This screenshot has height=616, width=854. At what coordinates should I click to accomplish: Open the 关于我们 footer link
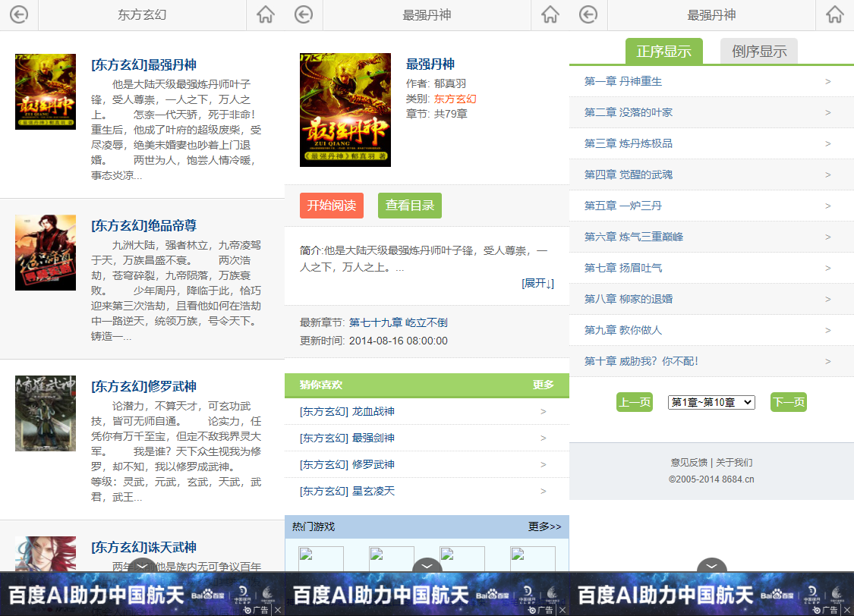734,463
